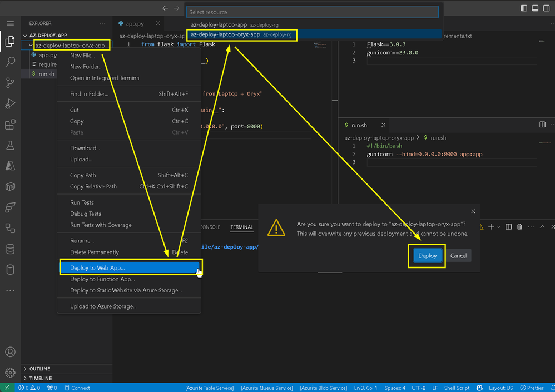Click the Cancel button in dialog
This screenshot has height=392, width=555.
pos(458,256)
